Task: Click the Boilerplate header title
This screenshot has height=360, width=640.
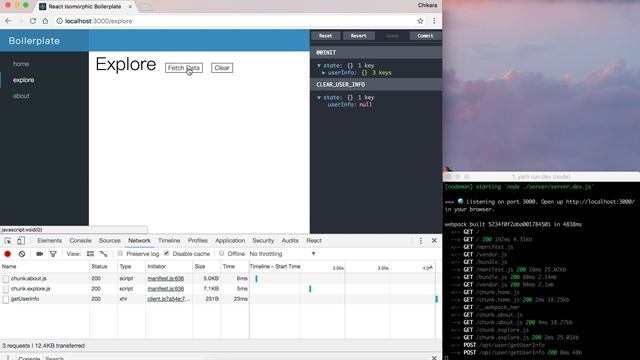Action: (x=34, y=41)
